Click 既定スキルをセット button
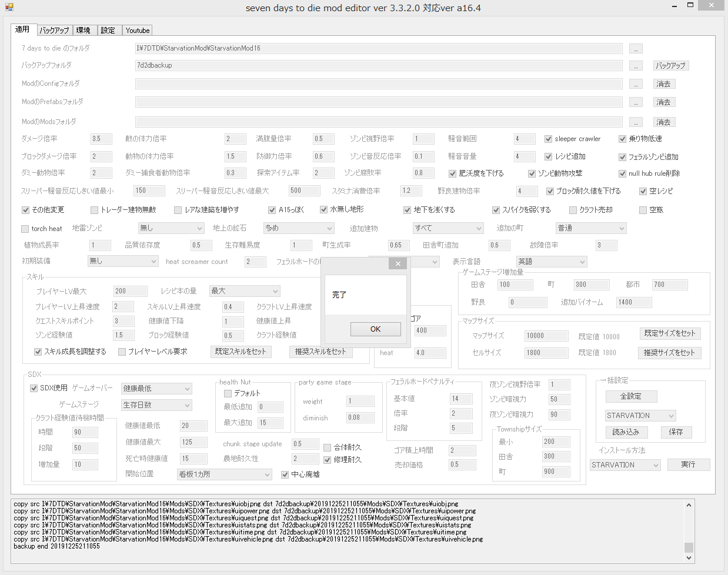The width and height of the screenshot is (728, 575). (241, 352)
